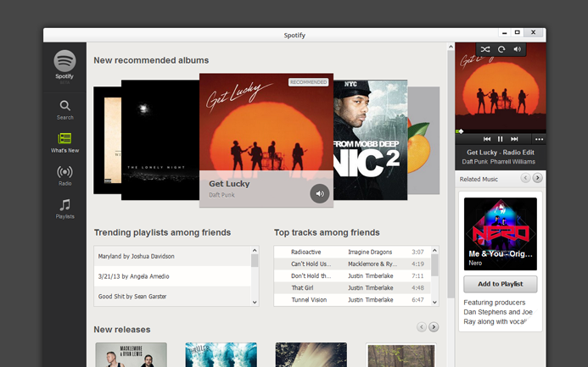Click Imagine Dragons artist name
The image size is (588, 367).
click(370, 252)
